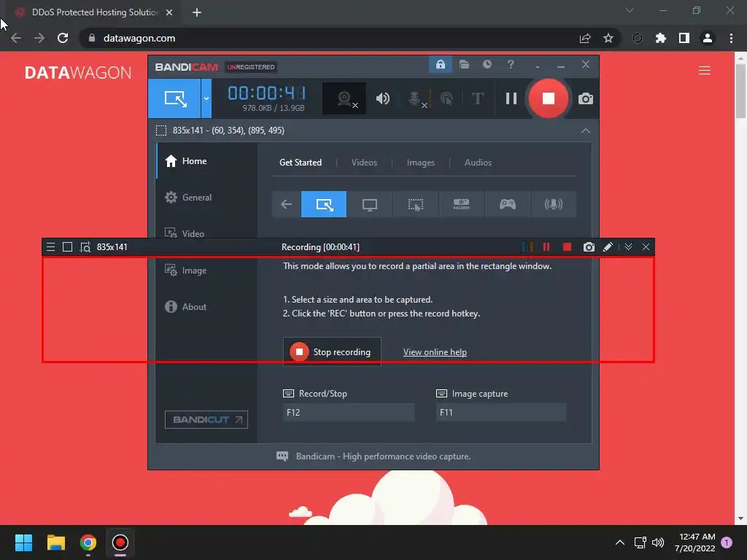Bookmark this page with star icon

[x=608, y=38]
